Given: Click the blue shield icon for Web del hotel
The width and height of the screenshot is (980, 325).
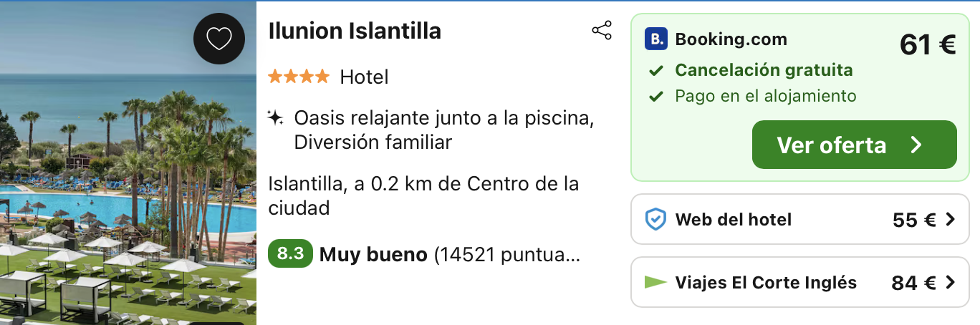Looking at the screenshot, I should (x=656, y=220).
